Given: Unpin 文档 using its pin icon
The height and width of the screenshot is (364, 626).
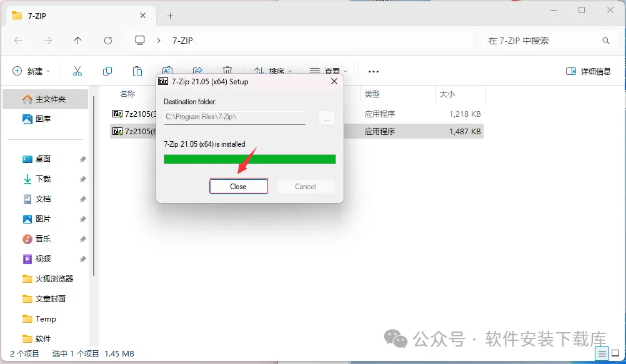Looking at the screenshot, I should (82, 199).
